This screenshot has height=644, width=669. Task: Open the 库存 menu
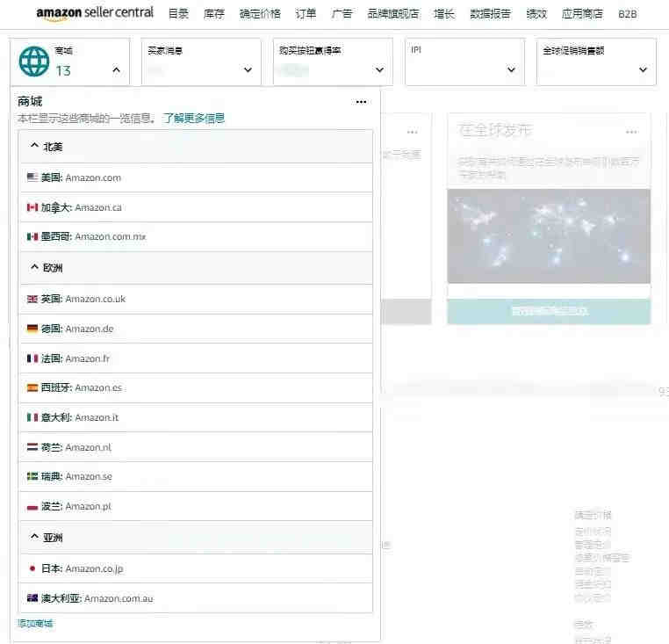[213, 14]
